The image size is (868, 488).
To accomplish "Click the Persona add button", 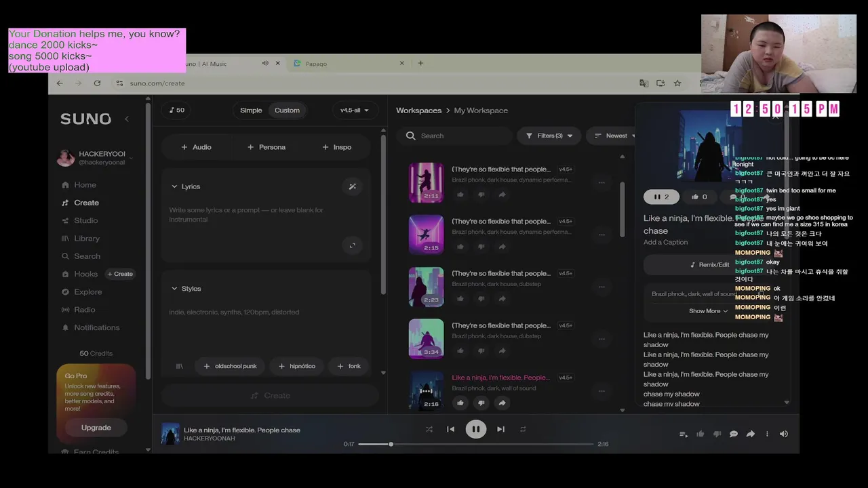I will point(267,147).
